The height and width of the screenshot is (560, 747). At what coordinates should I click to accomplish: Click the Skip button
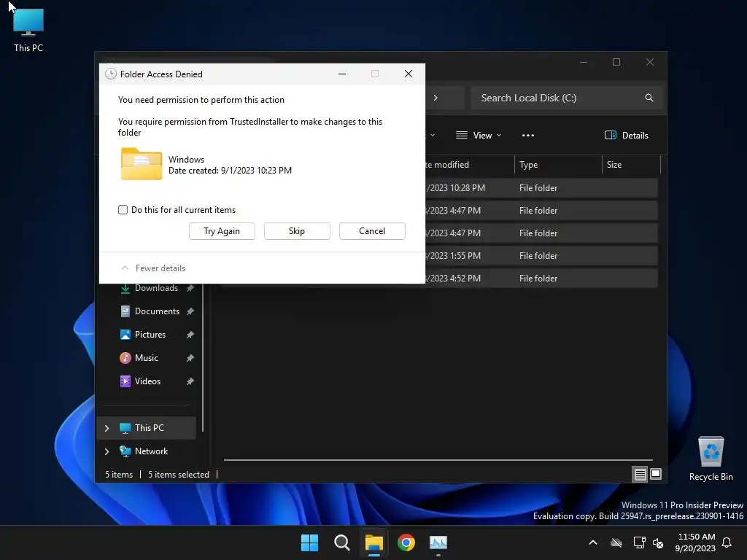click(x=297, y=231)
